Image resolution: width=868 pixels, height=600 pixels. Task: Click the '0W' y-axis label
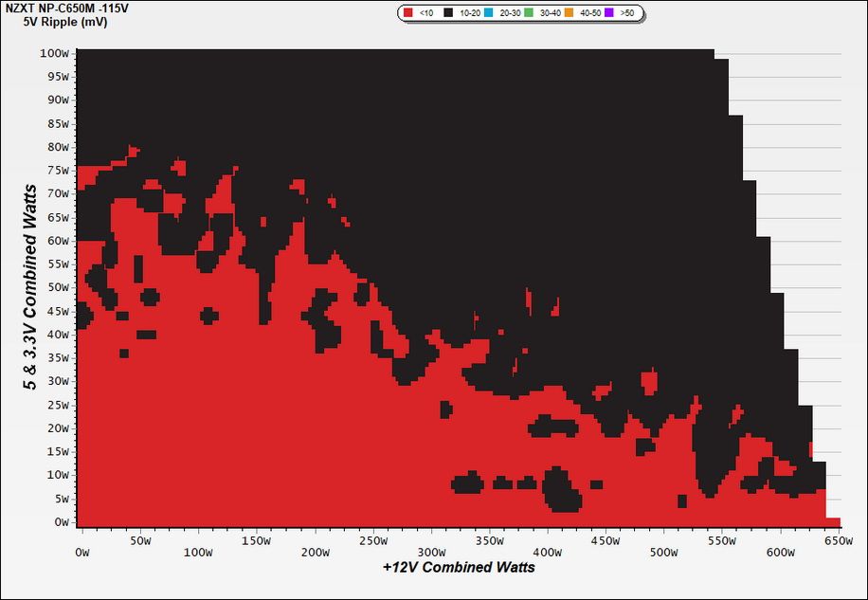click(x=60, y=522)
